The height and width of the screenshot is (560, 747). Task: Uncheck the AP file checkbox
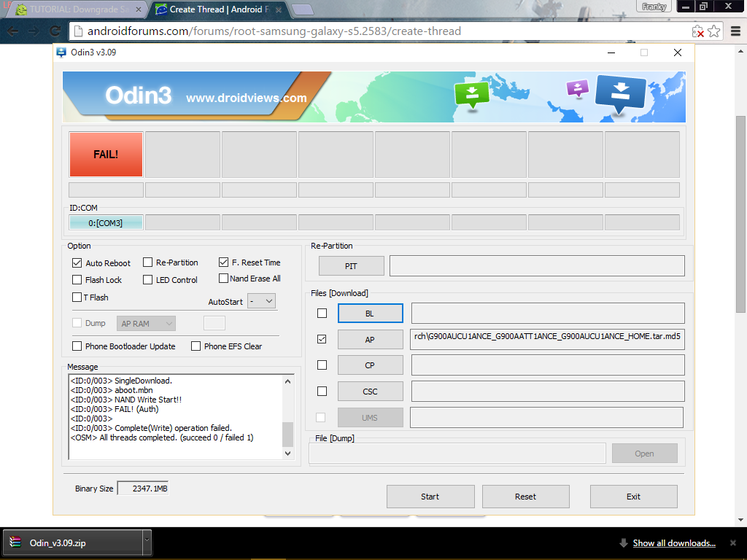322,339
